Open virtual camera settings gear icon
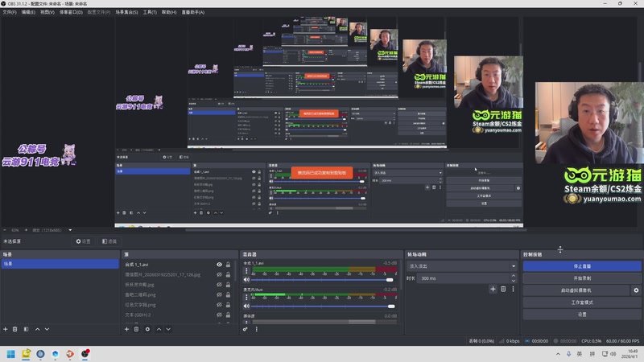 (636, 290)
